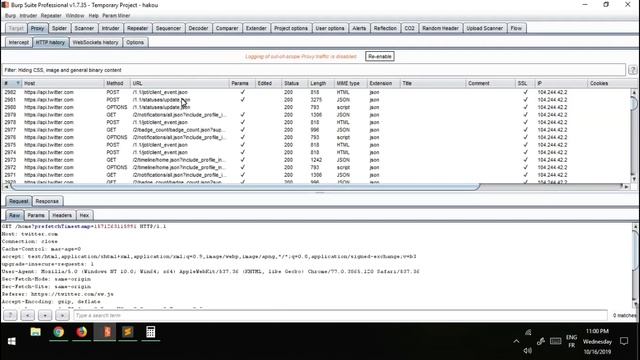Open Chrome from the taskbar

tap(58, 332)
